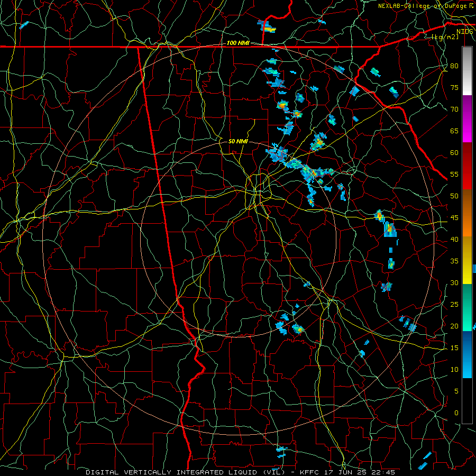Click the 70 value on the color scale
The height and width of the screenshot is (476, 476).
click(454, 109)
